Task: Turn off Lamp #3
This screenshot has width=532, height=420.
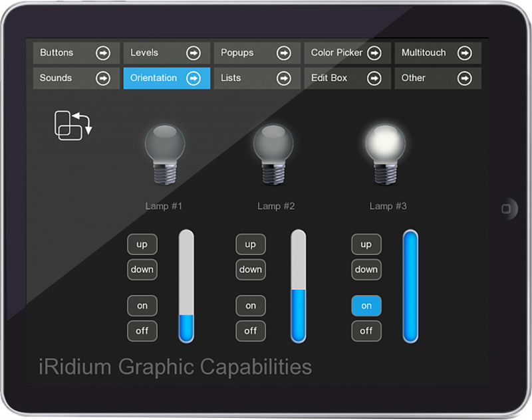Action: coord(366,331)
